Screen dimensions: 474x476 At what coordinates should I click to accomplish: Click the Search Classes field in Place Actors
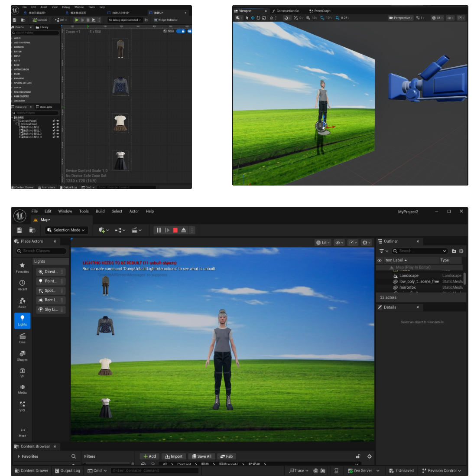41,251
